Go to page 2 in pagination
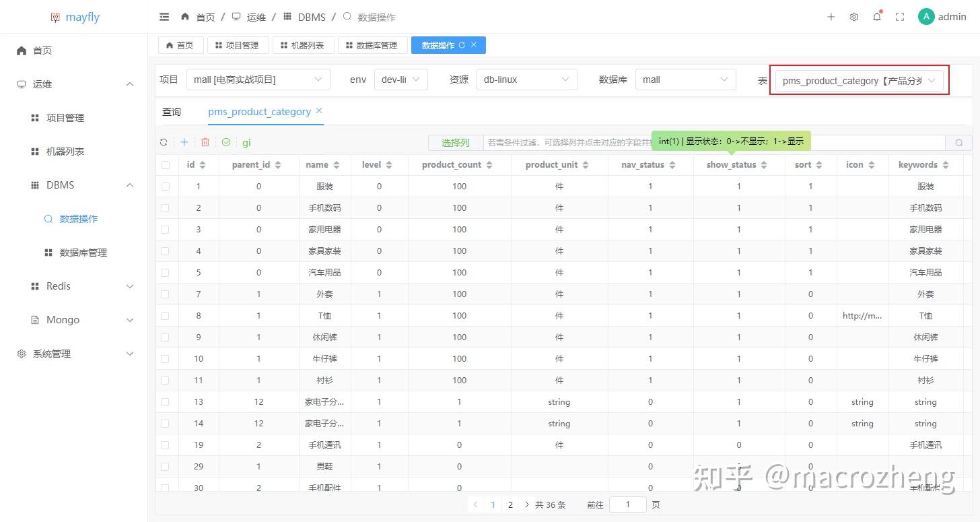The image size is (980, 522). coord(510,504)
